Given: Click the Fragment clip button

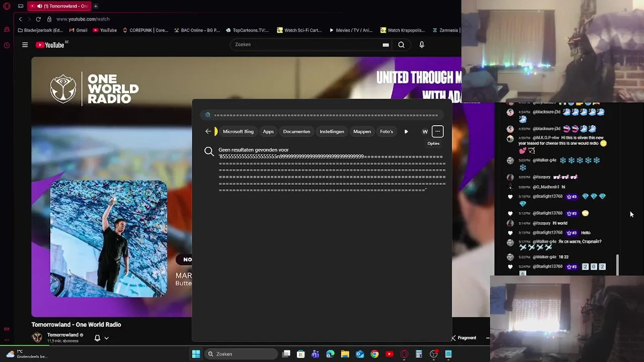Looking at the screenshot, I should (x=464, y=338).
